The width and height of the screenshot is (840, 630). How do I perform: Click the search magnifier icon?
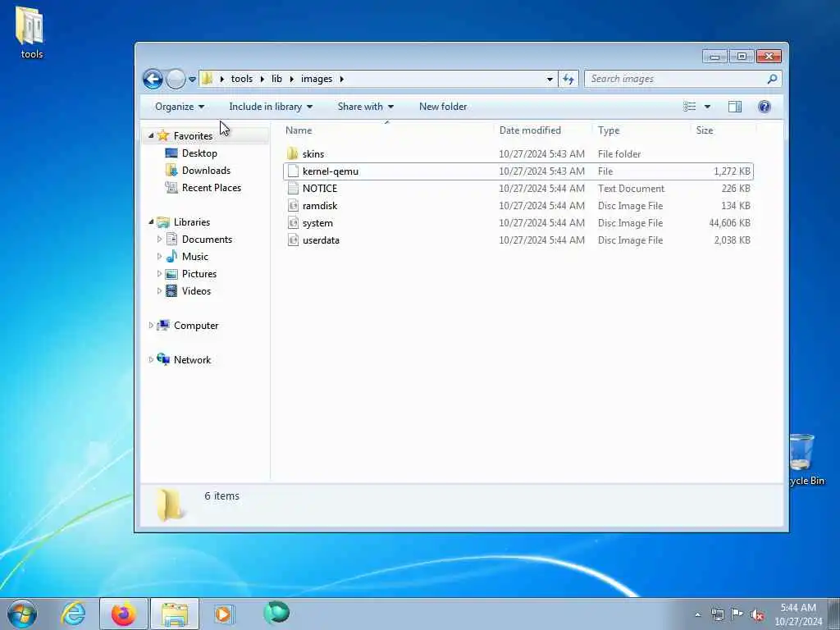click(772, 79)
